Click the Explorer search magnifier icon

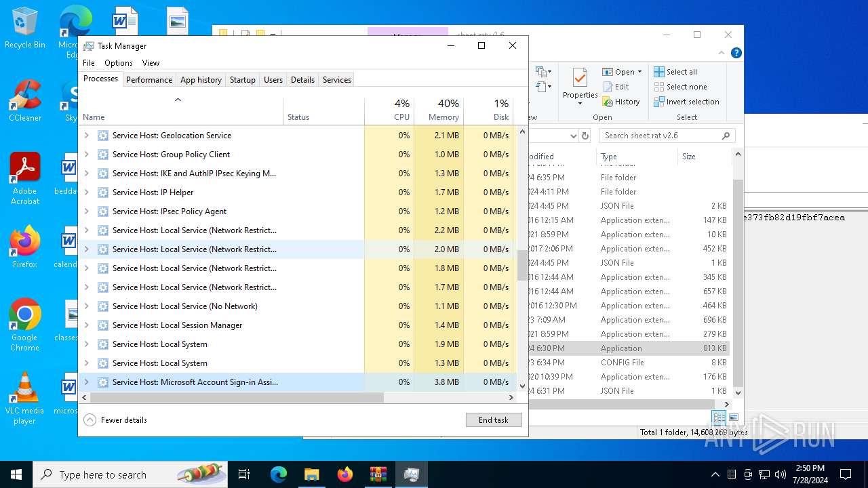pos(726,136)
